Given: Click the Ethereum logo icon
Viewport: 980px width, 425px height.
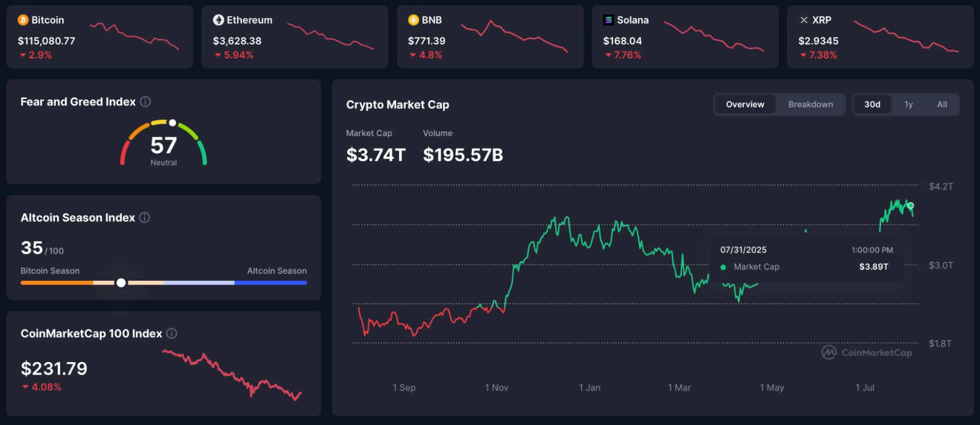Looking at the screenshot, I should click(218, 20).
